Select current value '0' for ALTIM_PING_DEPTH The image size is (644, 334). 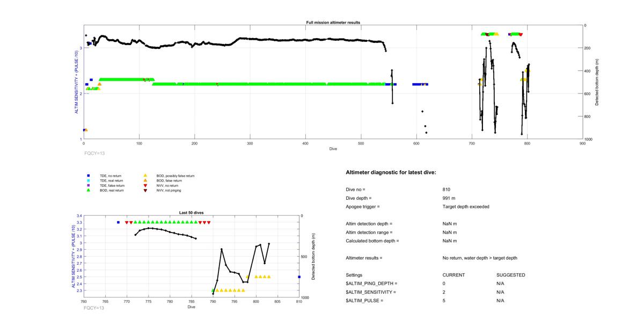[x=444, y=284]
